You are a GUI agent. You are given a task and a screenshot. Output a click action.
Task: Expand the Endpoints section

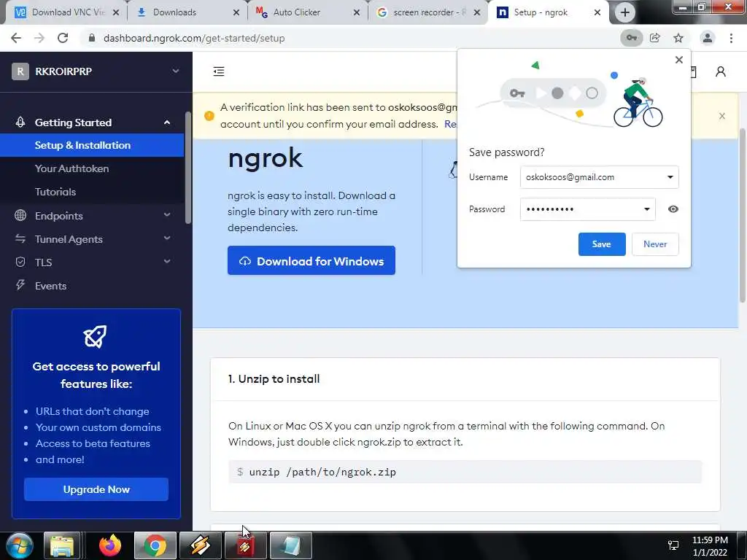pos(167,215)
